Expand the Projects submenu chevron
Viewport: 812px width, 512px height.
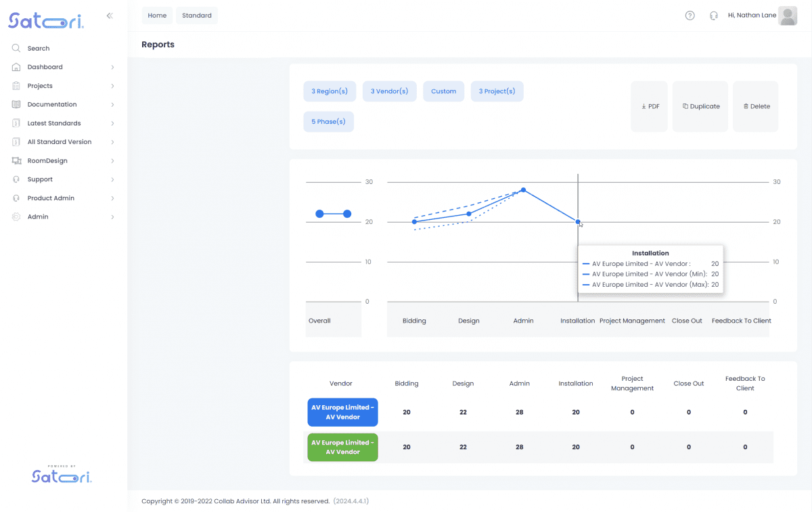coord(112,86)
